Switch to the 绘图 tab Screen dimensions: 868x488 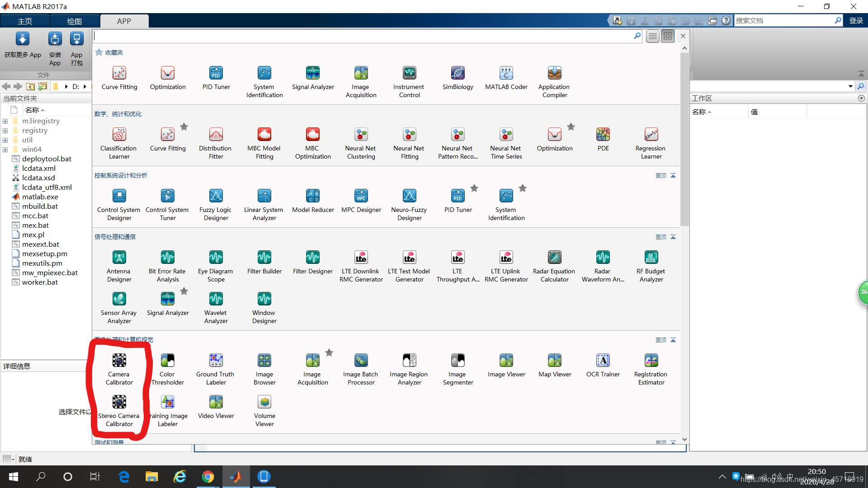pos(75,21)
